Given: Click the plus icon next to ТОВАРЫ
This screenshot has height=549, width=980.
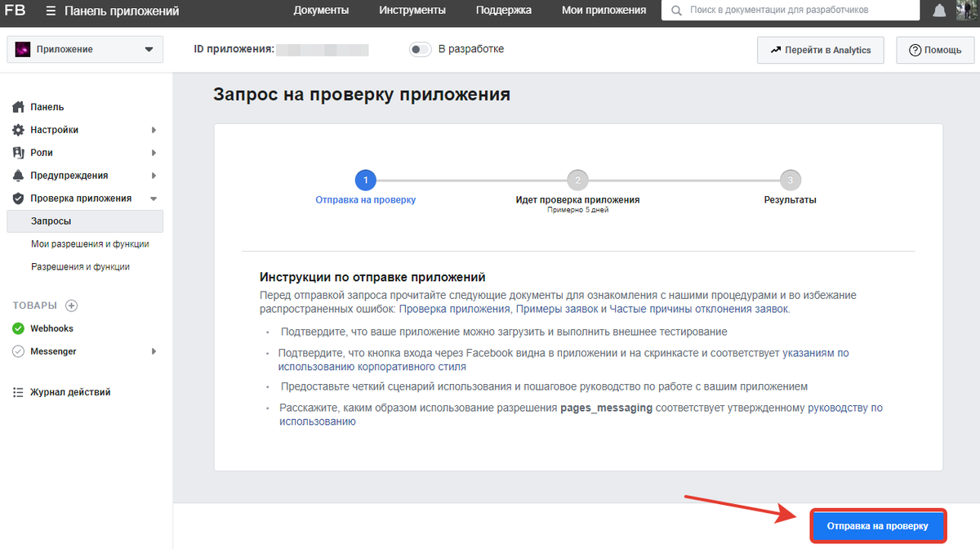Looking at the screenshot, I should [71, 306].
